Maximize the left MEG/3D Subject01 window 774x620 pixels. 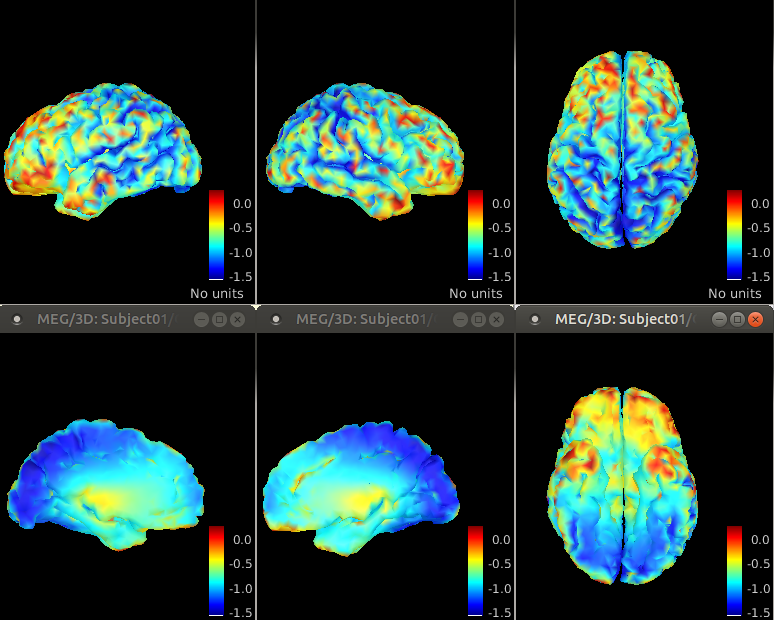coord(220,319)
